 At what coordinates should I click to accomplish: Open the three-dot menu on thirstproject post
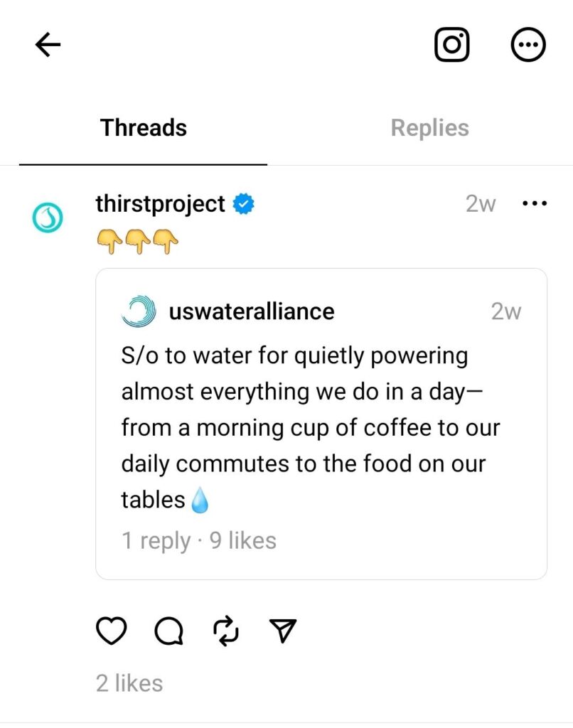(x=534, y=203)
